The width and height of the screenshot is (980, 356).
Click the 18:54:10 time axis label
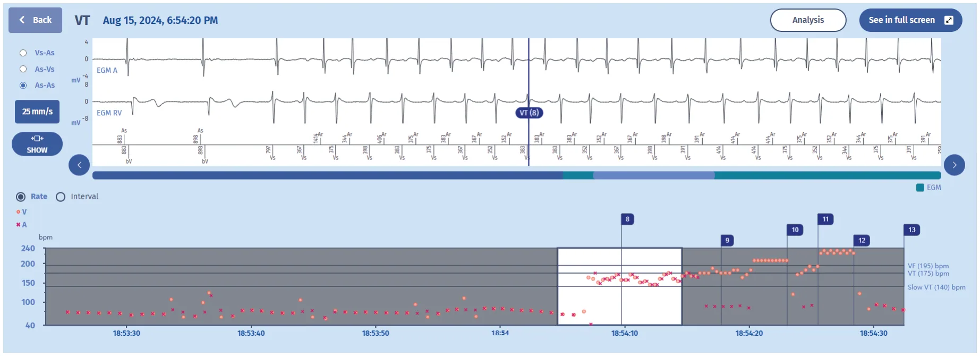tap(625, 333)
